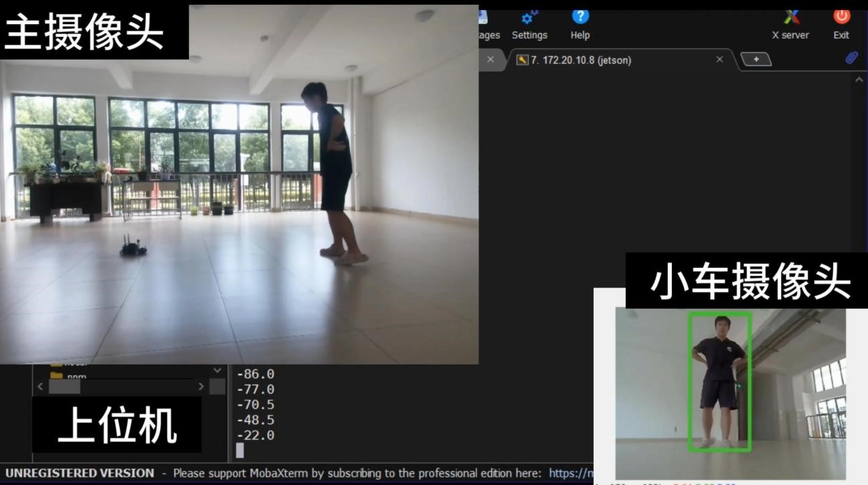Click the key icon on jetson tab
The height and width of the screenshot is (485, 868).
(522, 60)
